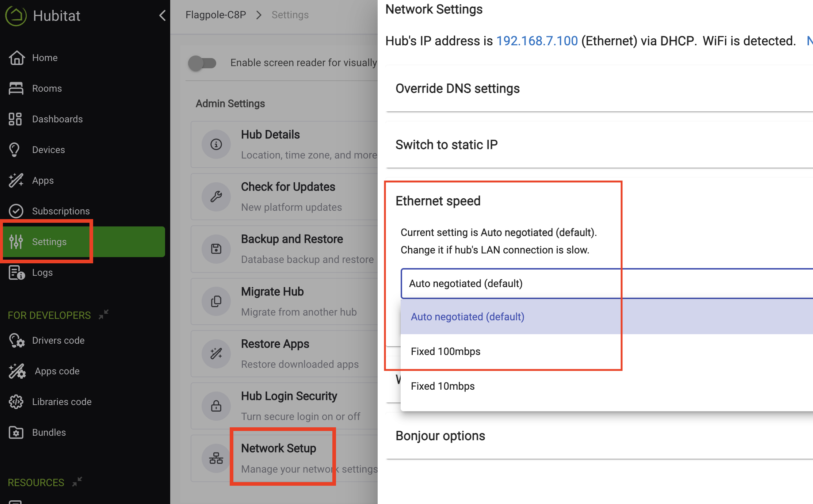Enable the screen reader toggle
813x504 pixels.
202,63
